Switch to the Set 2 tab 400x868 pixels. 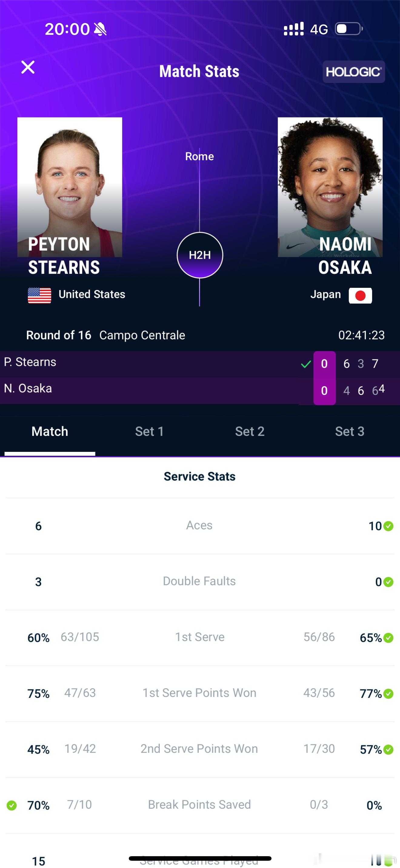250,431
